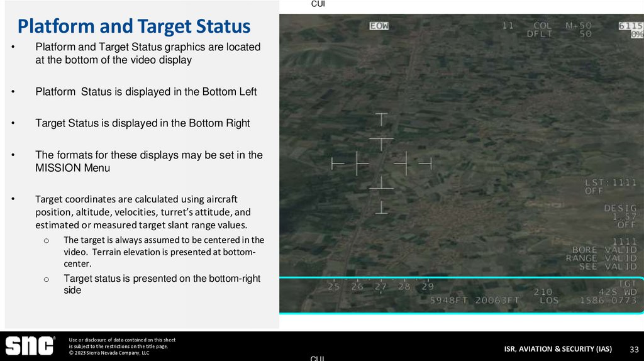Click heading scale number 29
This screenshot has width=644, height=361.
tap(428, 287)
